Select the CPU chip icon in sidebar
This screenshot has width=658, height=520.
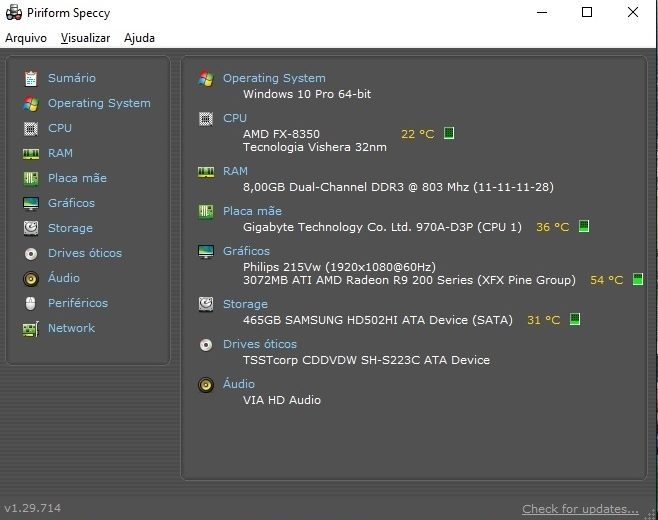pos(31,128)
